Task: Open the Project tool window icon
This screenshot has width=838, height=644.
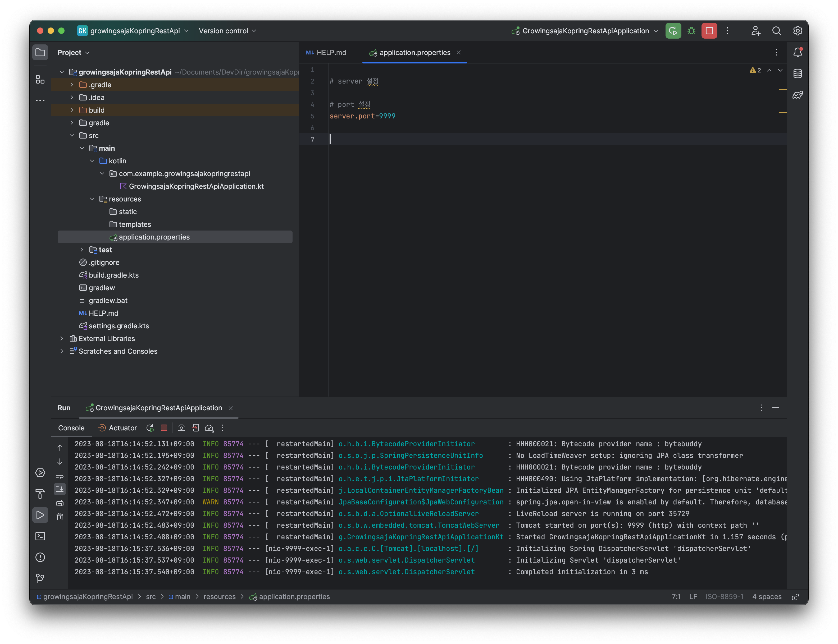Action: point(40,53)
